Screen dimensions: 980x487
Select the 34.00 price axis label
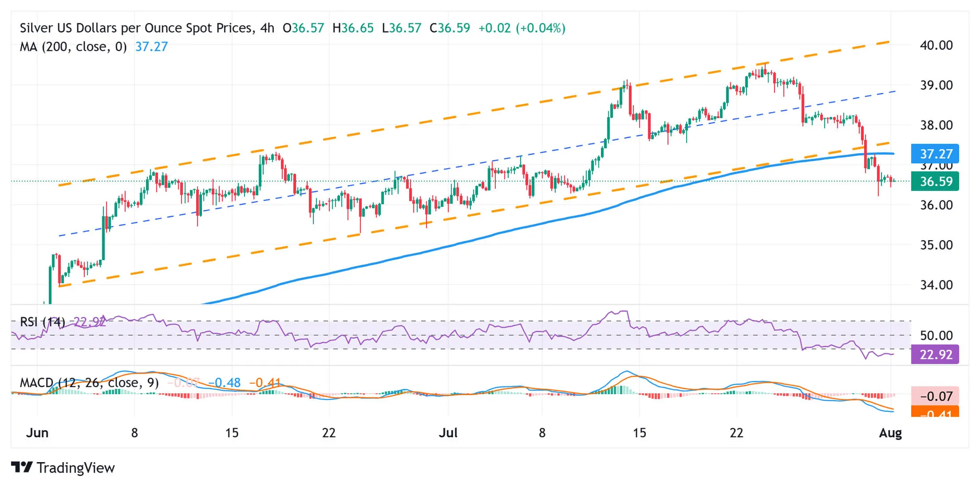(936, 285)
